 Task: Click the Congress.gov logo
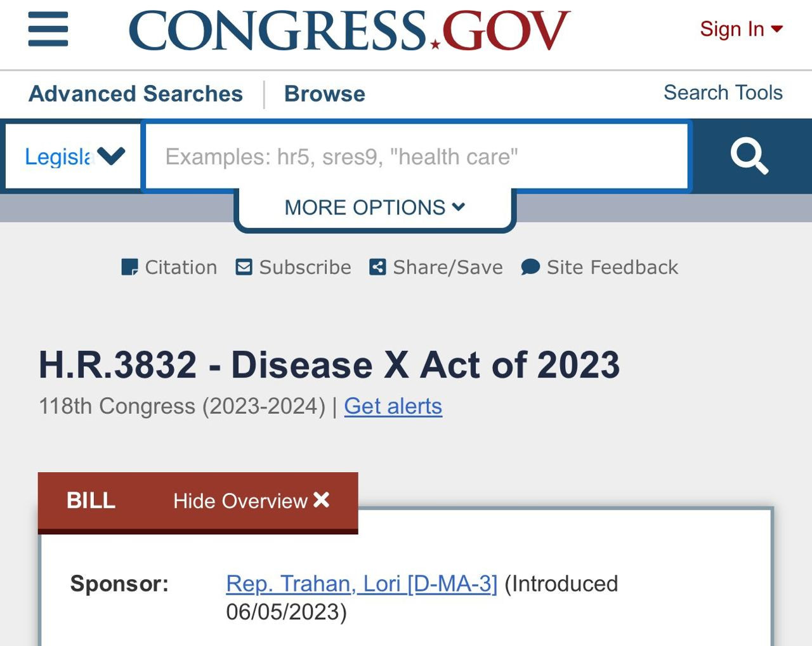point(350,30)
